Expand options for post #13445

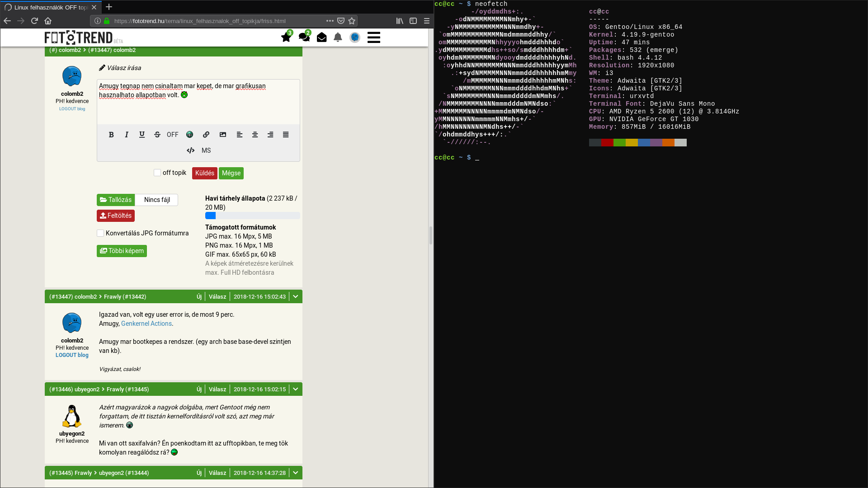point(296,473)
